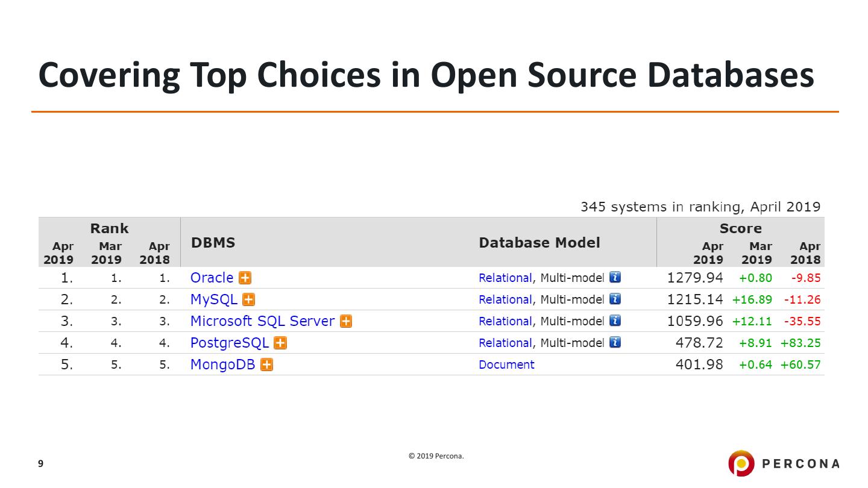This screenshot has height=488, width=868.
Task: Expand the plus icon beside PostgreSQL
Action: (x=280, y=343)
